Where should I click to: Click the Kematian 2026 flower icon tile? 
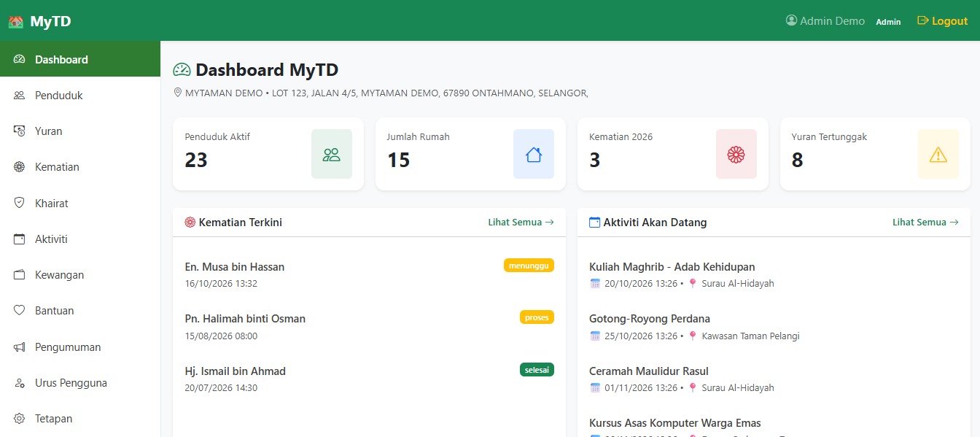point(736,154)
